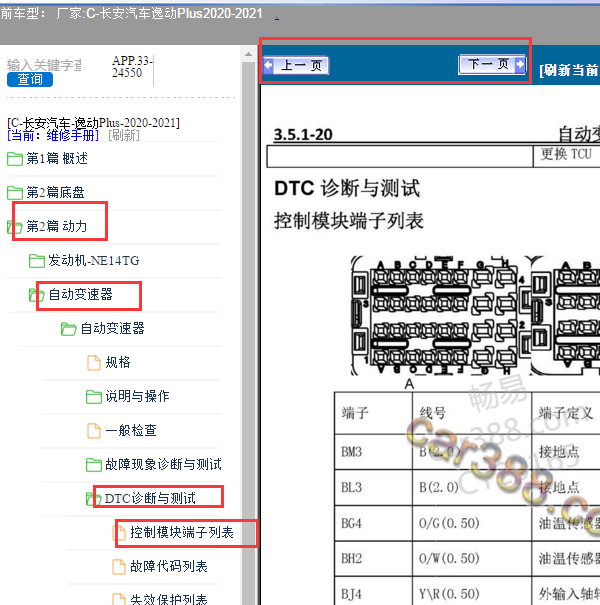The width and height of the screenshot is (600, 605).
Task: Click the O/W(0.50) wire cell
Action: 472,558
